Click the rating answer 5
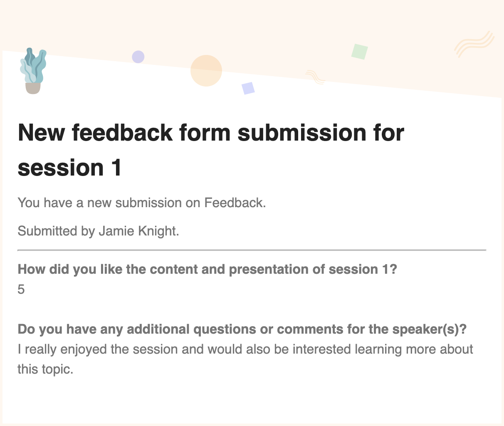The image size is (504, 426). click(21, 289)
